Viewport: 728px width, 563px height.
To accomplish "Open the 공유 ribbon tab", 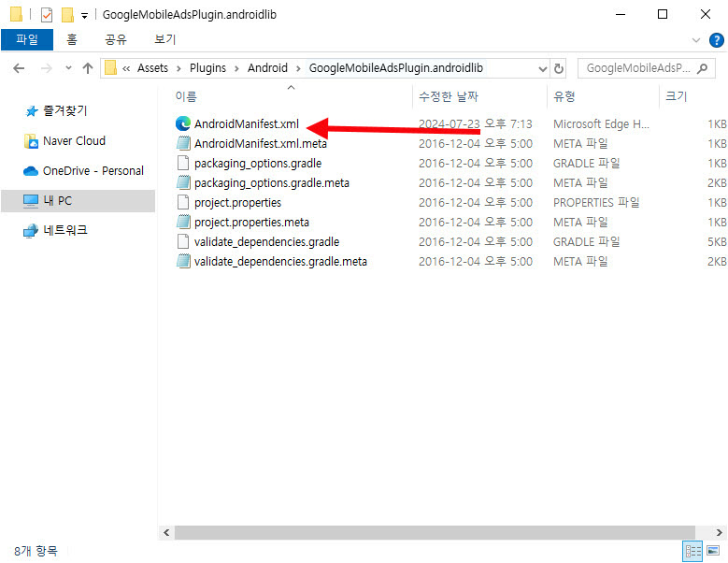I will [x=116, y=39].
